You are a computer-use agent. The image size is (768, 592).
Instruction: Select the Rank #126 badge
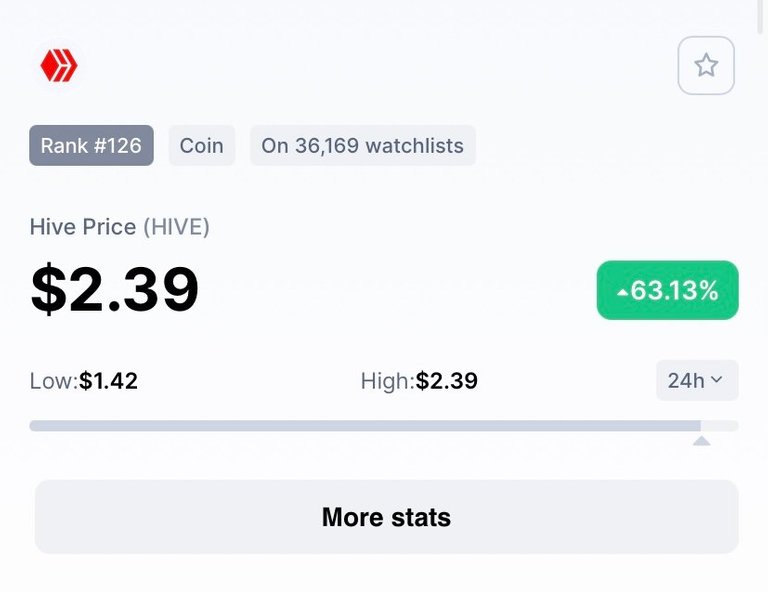tap(92, 145)
